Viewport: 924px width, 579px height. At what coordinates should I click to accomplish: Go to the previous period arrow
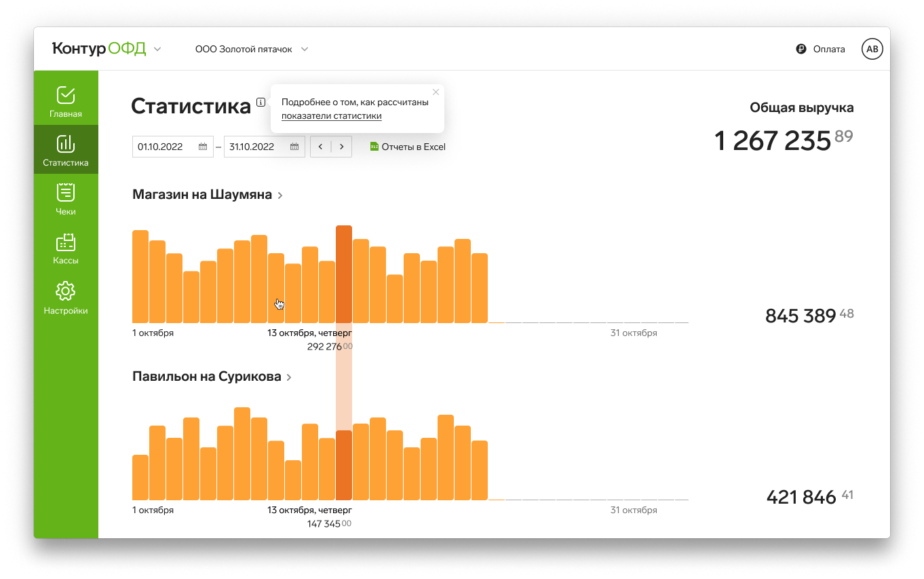click(x=320, y=147)
